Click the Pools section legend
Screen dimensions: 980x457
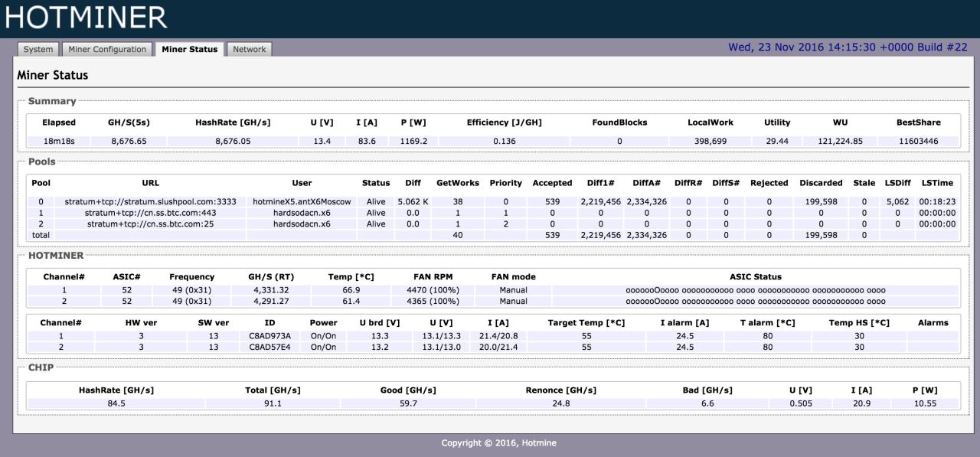click(x=41, y=162)
